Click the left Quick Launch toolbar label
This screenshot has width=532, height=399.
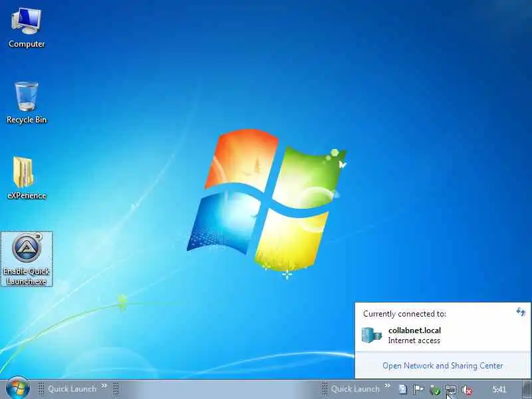coord(72,389)
